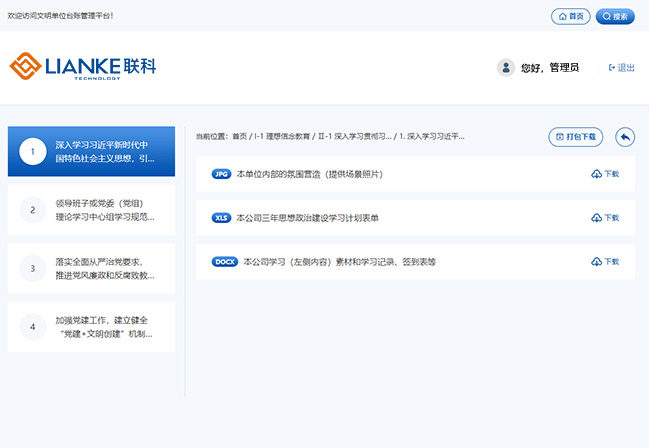
Task: Click the 搜索 search button
Action: pos(615,16)
